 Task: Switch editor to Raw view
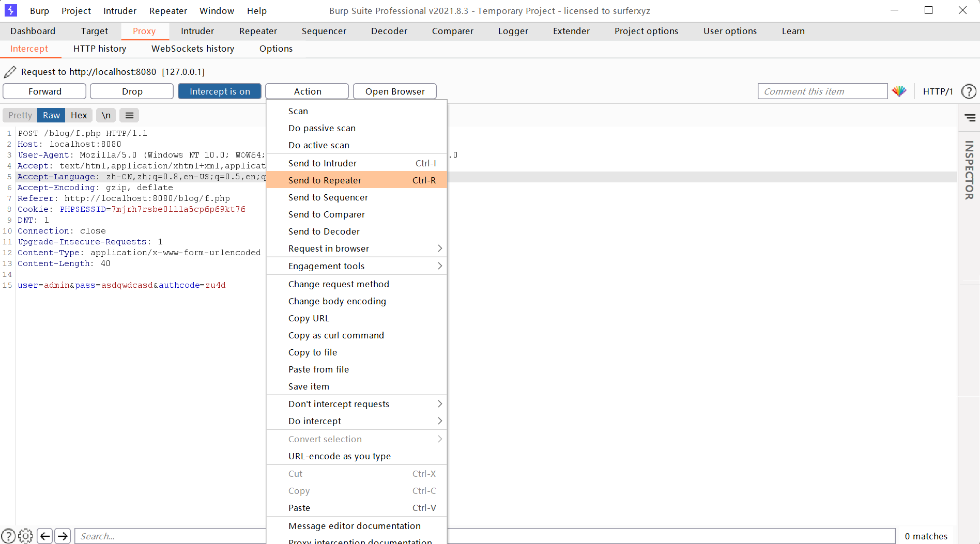[51, 115]
